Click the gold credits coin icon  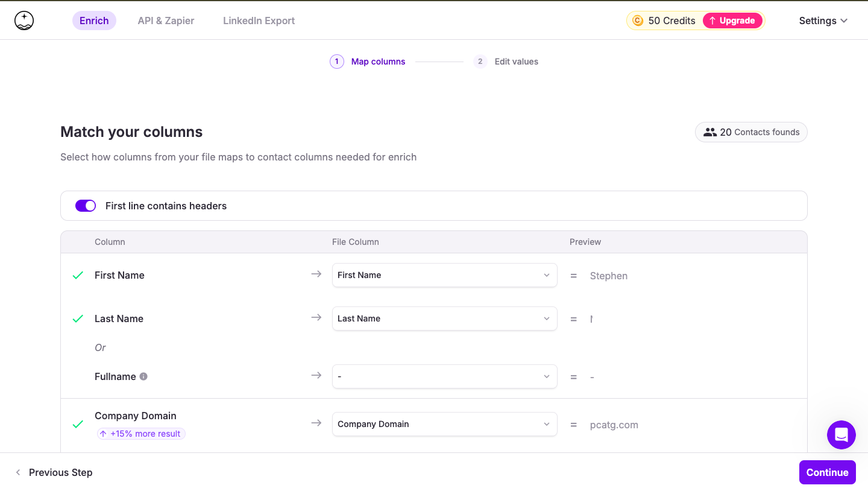(x=638, y=21)
